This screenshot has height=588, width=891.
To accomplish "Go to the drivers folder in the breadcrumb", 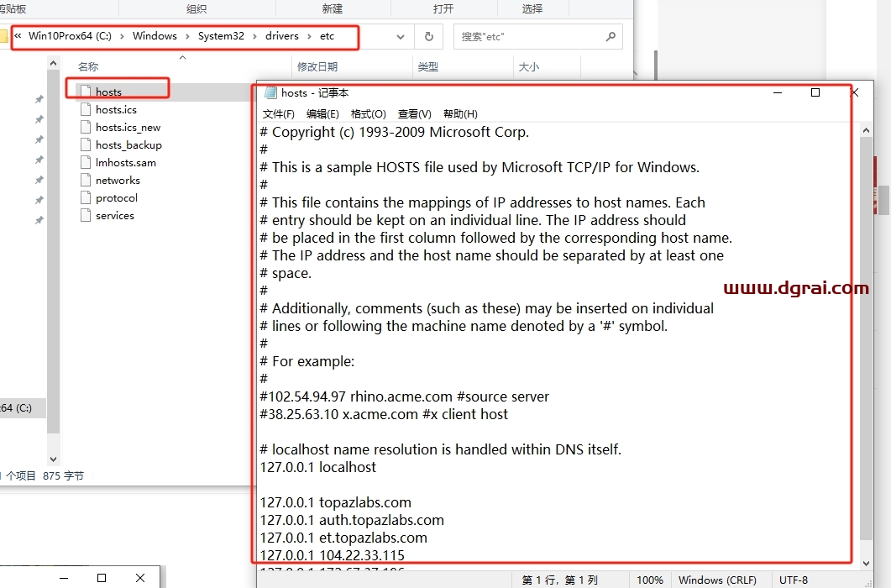I will click(x=282, y=36).
